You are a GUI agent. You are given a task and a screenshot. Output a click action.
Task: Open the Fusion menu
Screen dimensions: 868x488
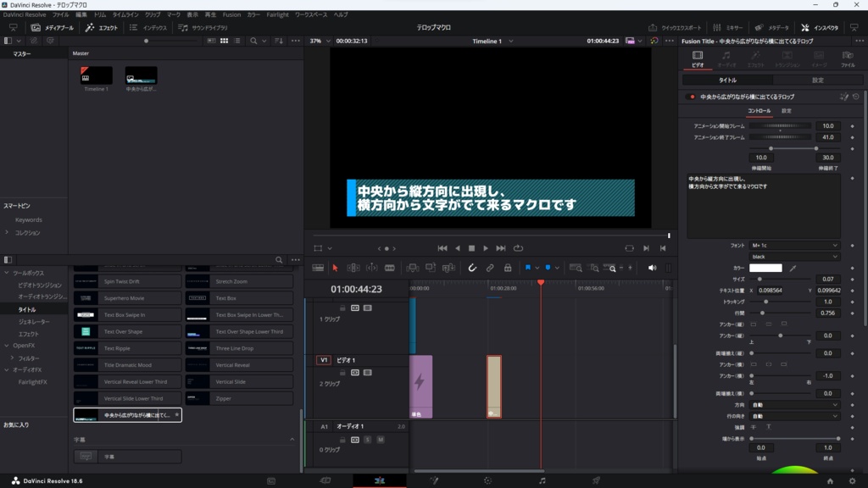(x=231, y=15)
